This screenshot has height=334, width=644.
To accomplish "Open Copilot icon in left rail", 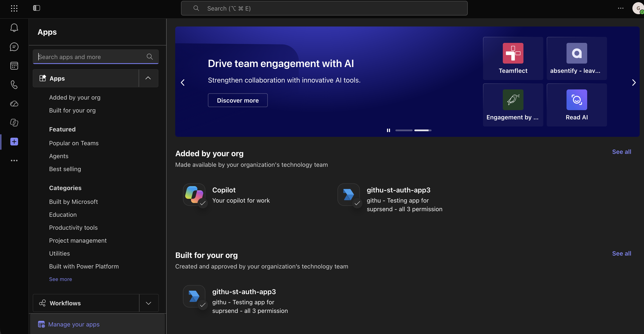I will 14,123.
